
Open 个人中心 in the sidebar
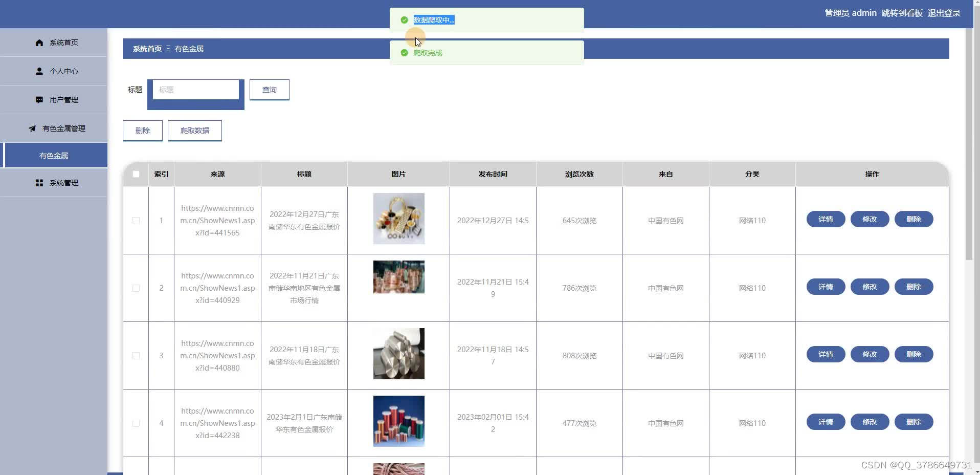tap(54, 71)
